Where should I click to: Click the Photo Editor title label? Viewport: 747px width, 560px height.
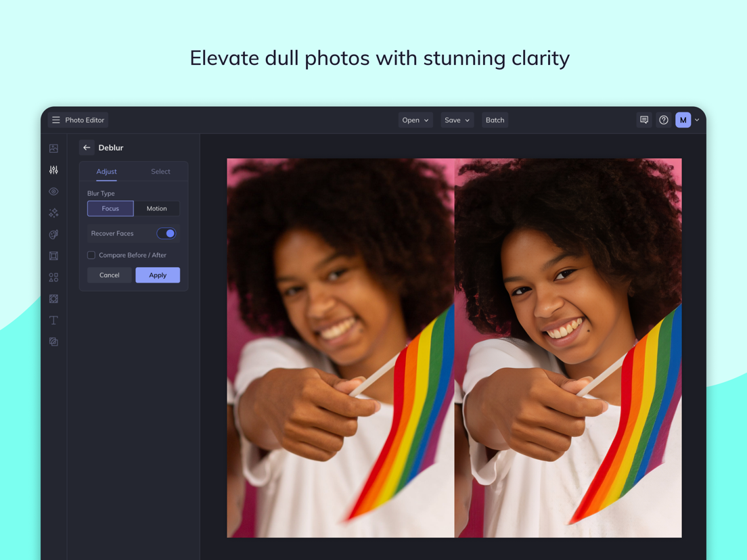point(85,120)
